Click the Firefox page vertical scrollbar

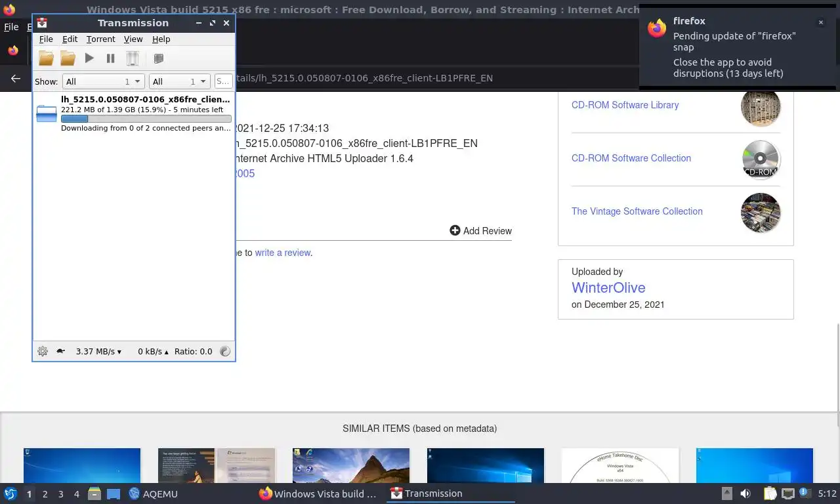[837, 374]
